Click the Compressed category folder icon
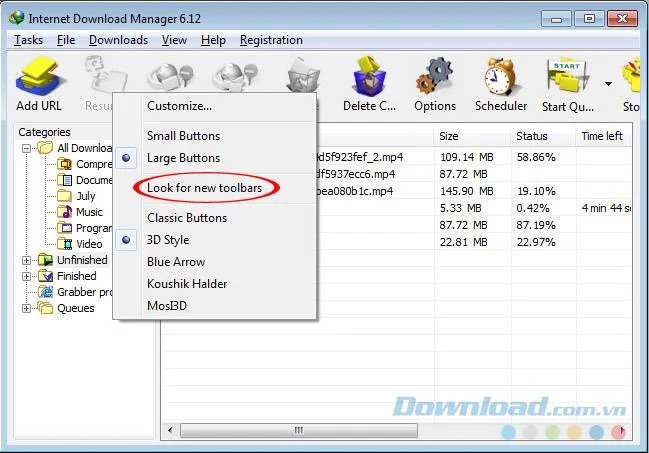Viewport: 649px width, 453px height. [65, 164]
